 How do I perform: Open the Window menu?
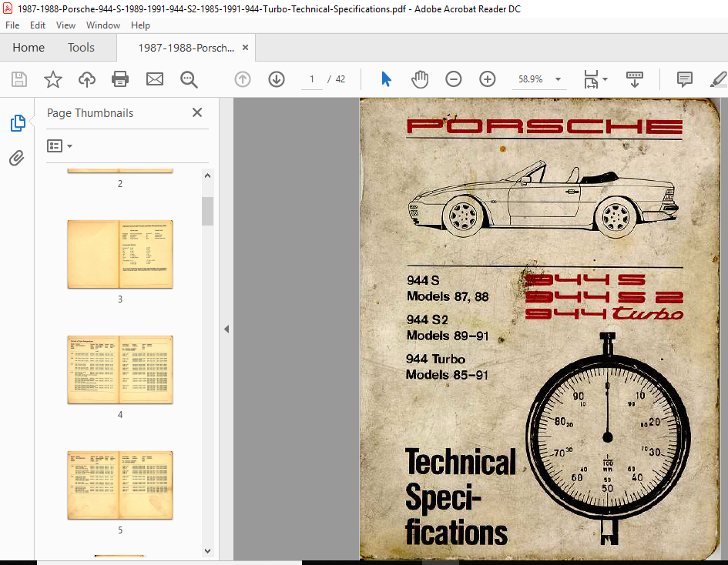click(103, 25)
